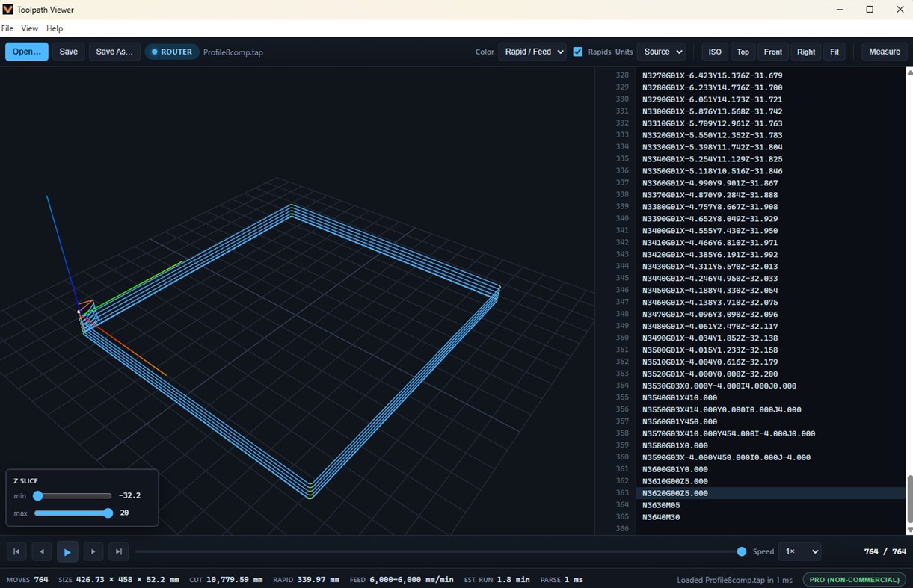Click the Z slice min value -32.2
The width and height of the screenshot is (913, 588).
130,496
